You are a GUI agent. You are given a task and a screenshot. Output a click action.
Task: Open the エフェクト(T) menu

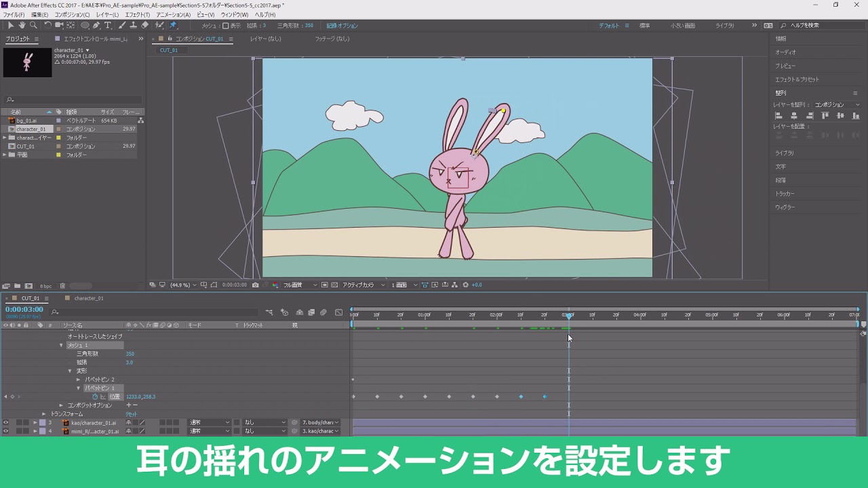pos(138,14)
